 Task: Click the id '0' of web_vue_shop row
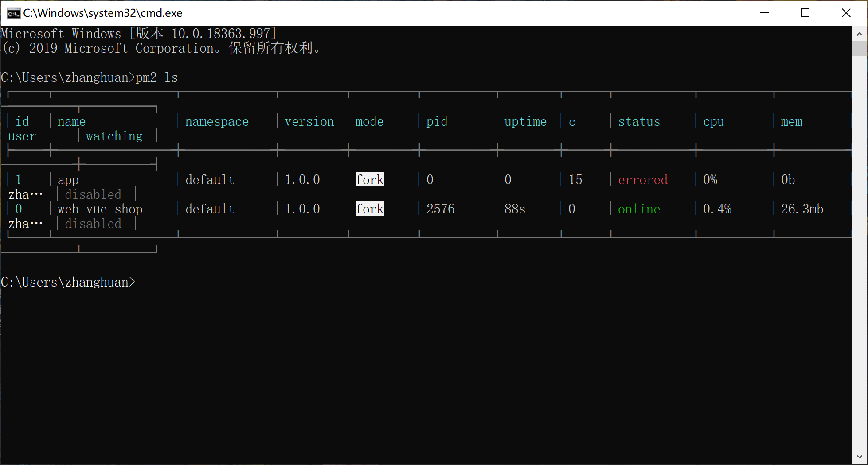tap(19, 209)
